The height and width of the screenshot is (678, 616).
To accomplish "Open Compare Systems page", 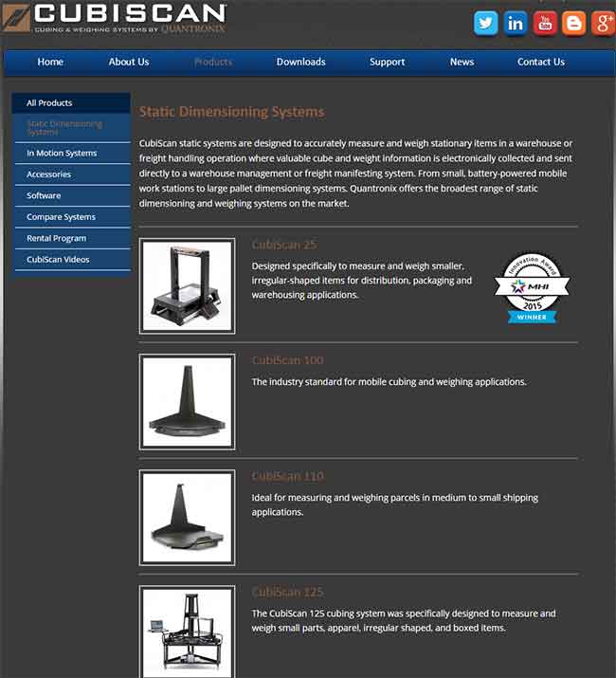I will coord(73,216).
